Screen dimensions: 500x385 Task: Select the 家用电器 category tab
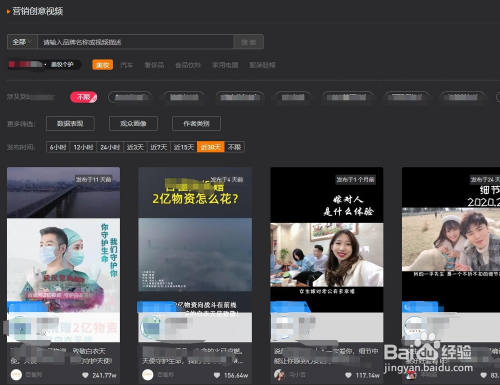point(225,65)
